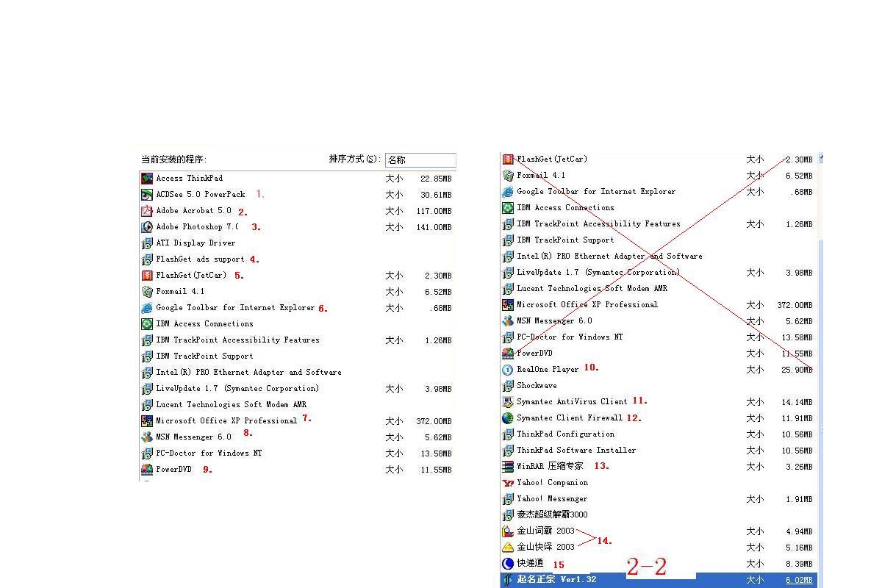The image size is (882, 588).
Task: Click the 3.26MB size value
Action: (799, 467)
